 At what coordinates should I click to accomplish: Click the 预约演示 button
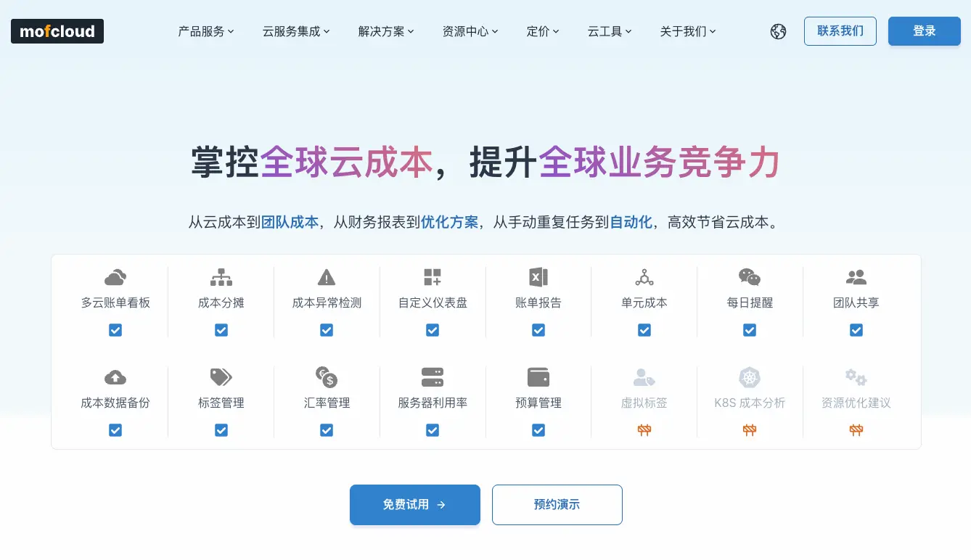557,505
